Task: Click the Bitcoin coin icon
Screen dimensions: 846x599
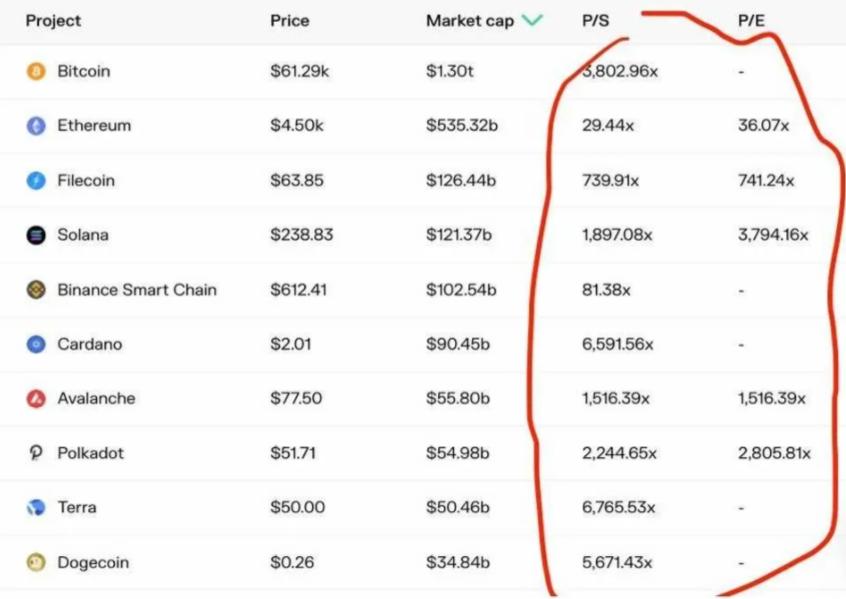Action: point(36,72)
